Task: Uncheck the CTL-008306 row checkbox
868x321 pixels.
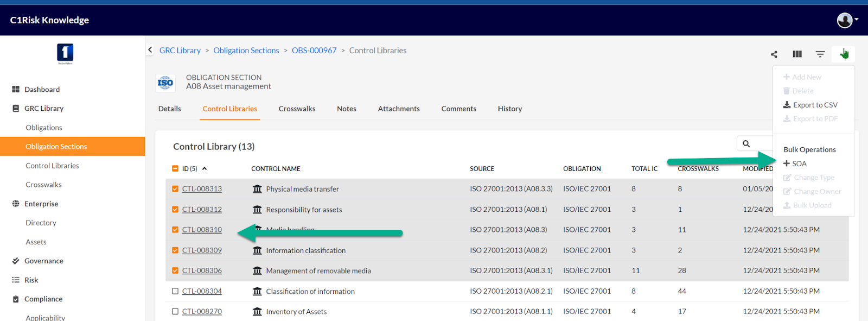Action: tap(175, 270)
